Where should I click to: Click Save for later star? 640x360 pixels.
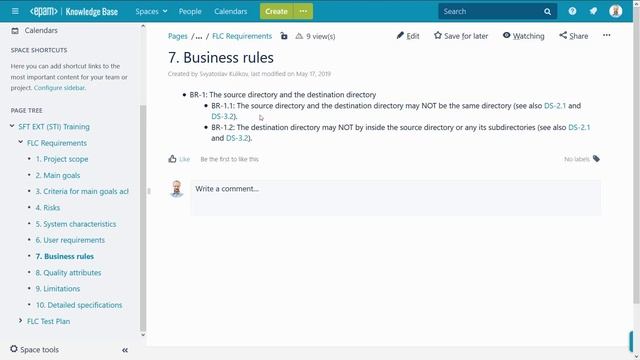(461, 36)
